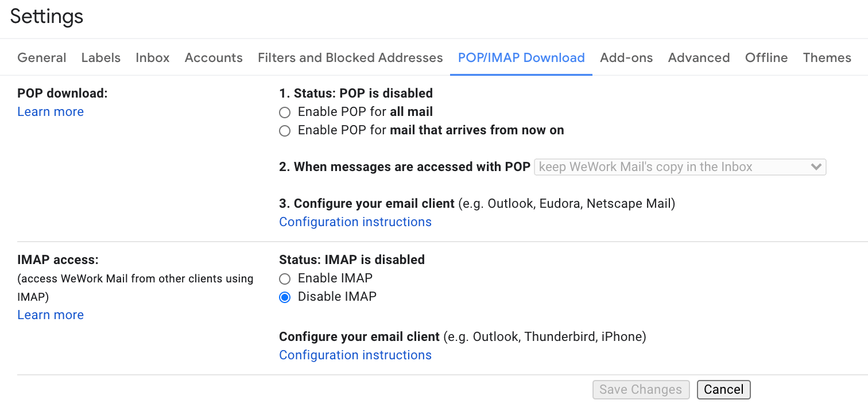Switch to the General settings tab

pyautogui.click(x=41, y=57)
